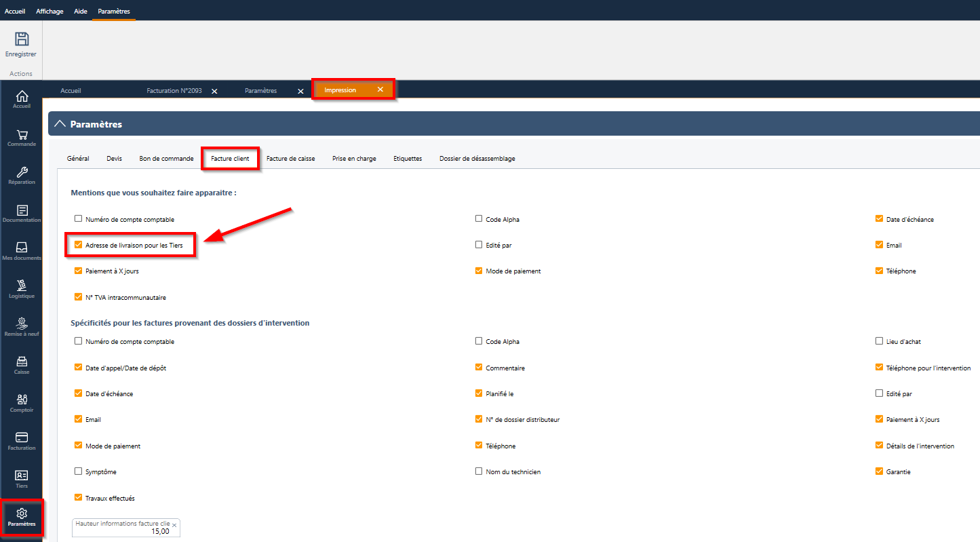Switch to the Accueil document tab
The width and height of the screenshot is (980, 542).
71,90
